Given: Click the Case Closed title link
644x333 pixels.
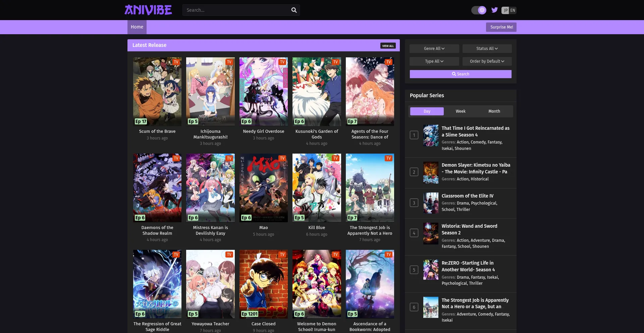Looking at the screenshot, I should click(x=264, y=324).
